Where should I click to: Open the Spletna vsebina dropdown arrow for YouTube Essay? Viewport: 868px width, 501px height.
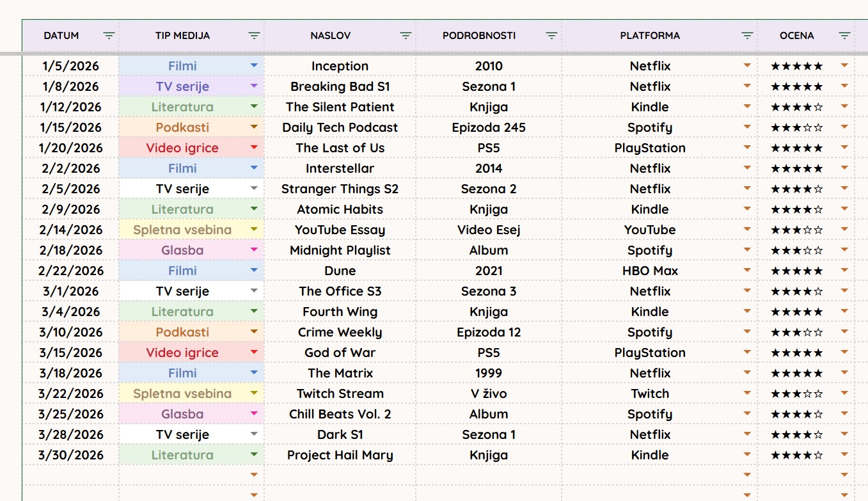[254, 229]
